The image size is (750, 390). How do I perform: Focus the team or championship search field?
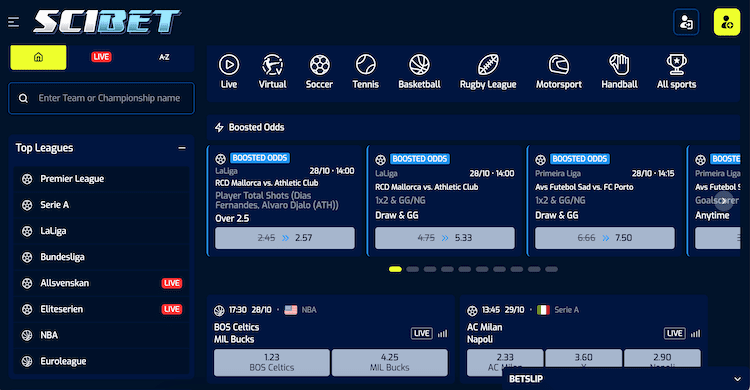pos(101,98)
